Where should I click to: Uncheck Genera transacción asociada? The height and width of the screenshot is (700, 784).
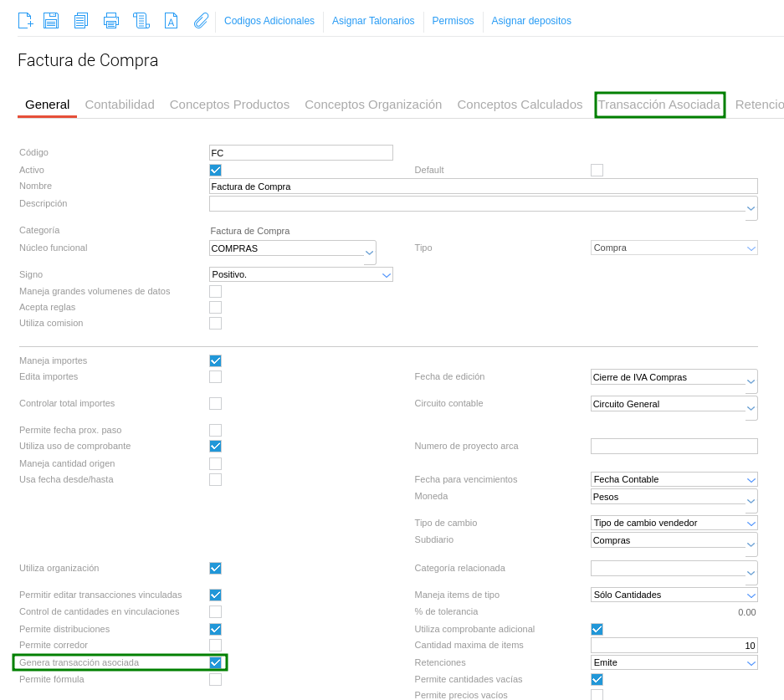click(x=215, y=662)
